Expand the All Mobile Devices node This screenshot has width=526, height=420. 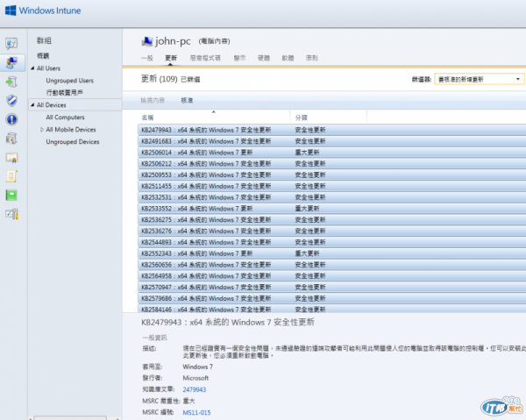[x=41, y=130]
